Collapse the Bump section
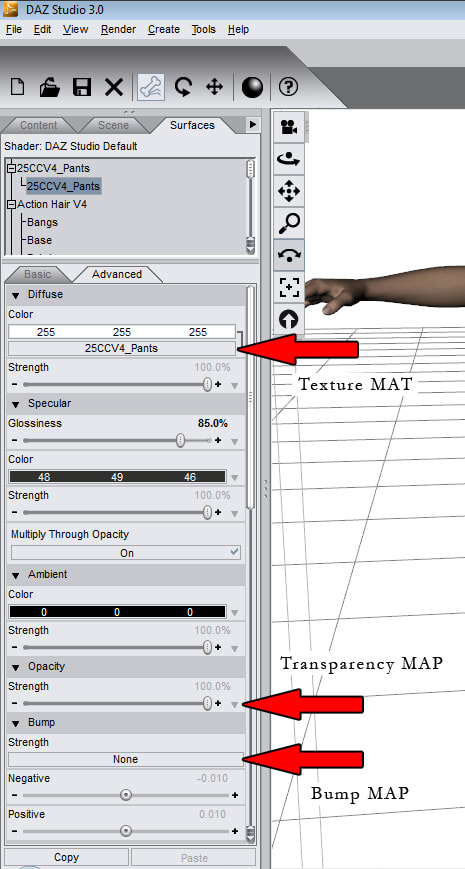Viewport: 465px width, 869px height. click(x=15, y=723)
